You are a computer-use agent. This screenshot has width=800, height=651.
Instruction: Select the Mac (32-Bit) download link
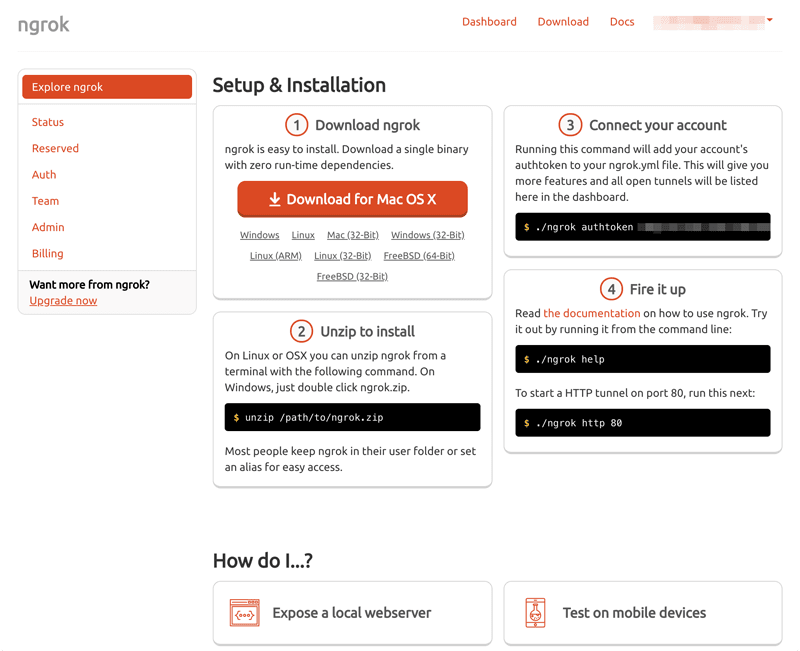(353, 235)
